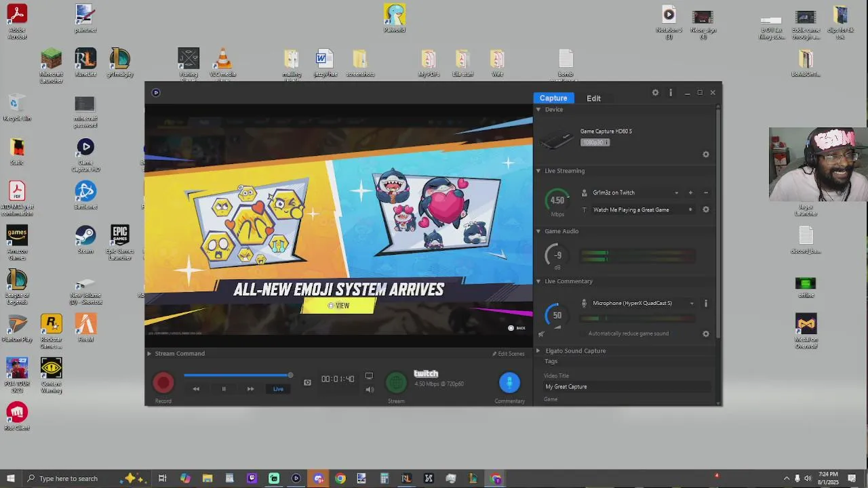
Task: Click the rewind playback button
Action: (x=196, y=389)
